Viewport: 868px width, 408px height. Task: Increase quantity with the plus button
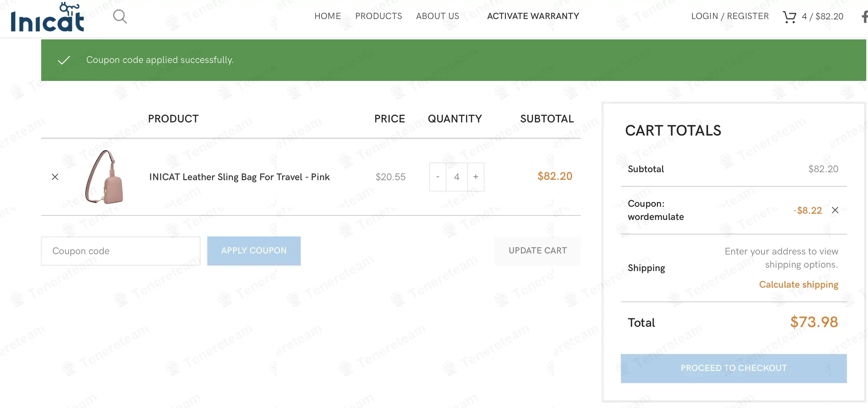(x=476, y=177)
